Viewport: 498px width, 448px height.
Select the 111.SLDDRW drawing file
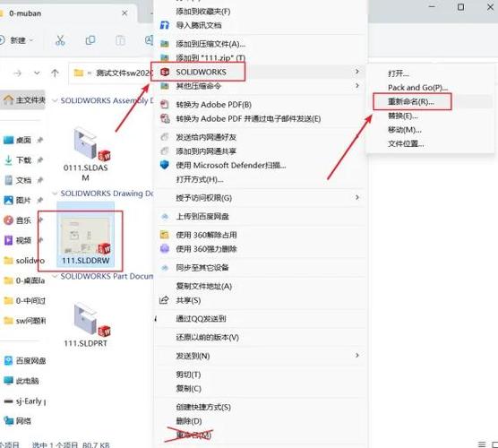(x=85, y=235)
